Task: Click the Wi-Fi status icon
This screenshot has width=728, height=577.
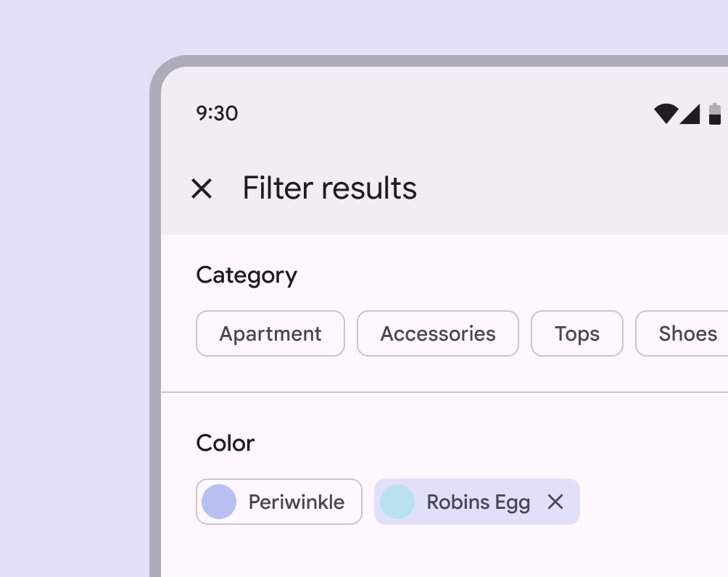Action: click(666, 114)
